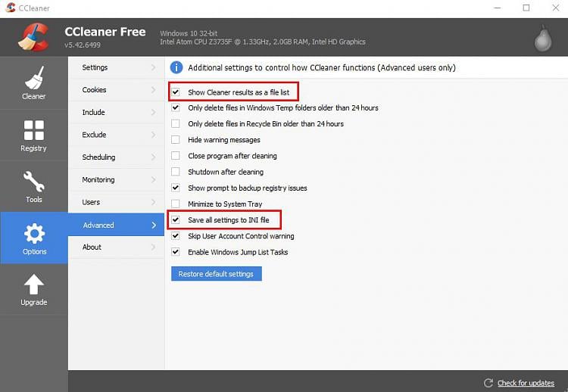The width and height of the screenshot is (568, 392).
Task: Enable Only delete Recycle Bin files older than 24 hours
Action: [x=176, y=123]
